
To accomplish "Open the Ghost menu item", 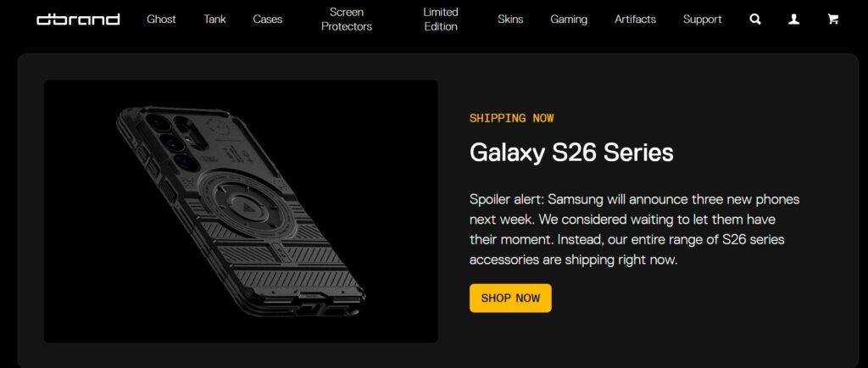I will click(161, 19).
